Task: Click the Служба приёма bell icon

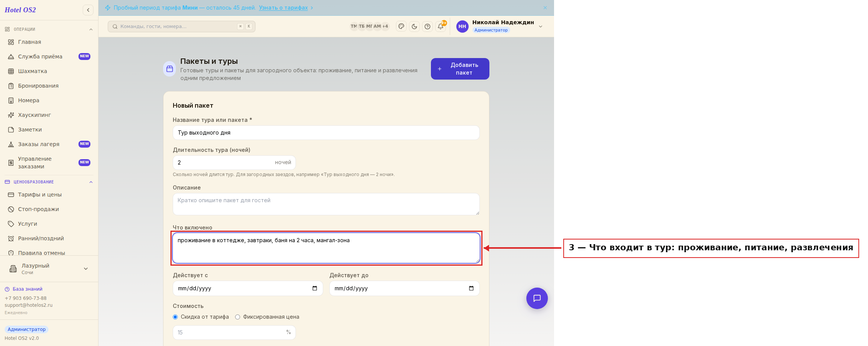Action: (11, 57)
